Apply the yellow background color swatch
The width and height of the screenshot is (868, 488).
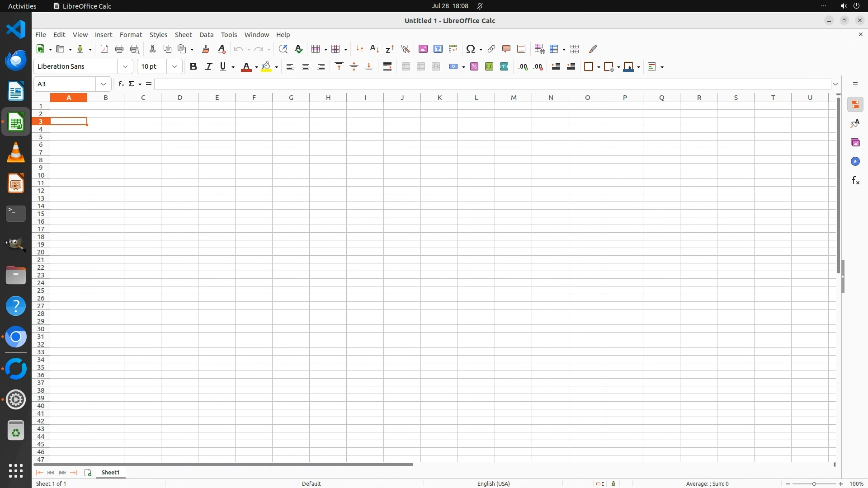tap(266, 67)
